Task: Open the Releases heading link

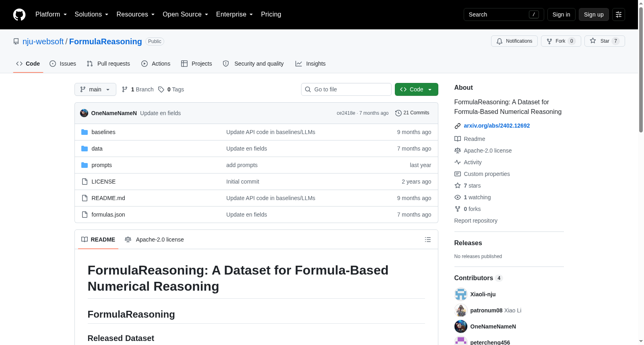Action: tap(468, 243)
